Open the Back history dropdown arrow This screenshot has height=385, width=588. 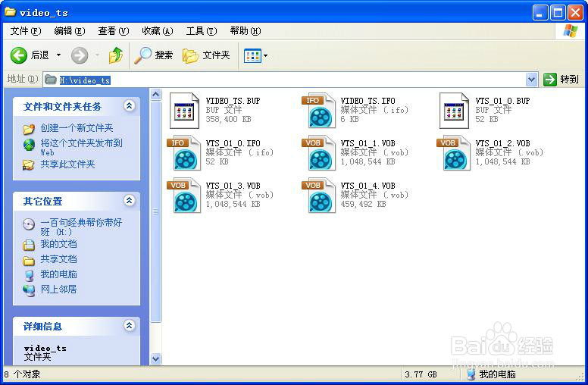point(59,55)
